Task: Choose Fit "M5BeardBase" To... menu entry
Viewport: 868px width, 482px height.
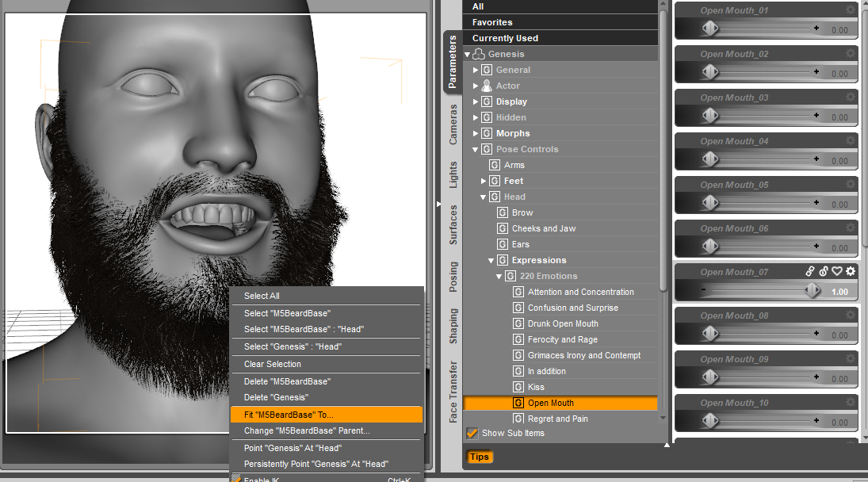Action: 327,415
